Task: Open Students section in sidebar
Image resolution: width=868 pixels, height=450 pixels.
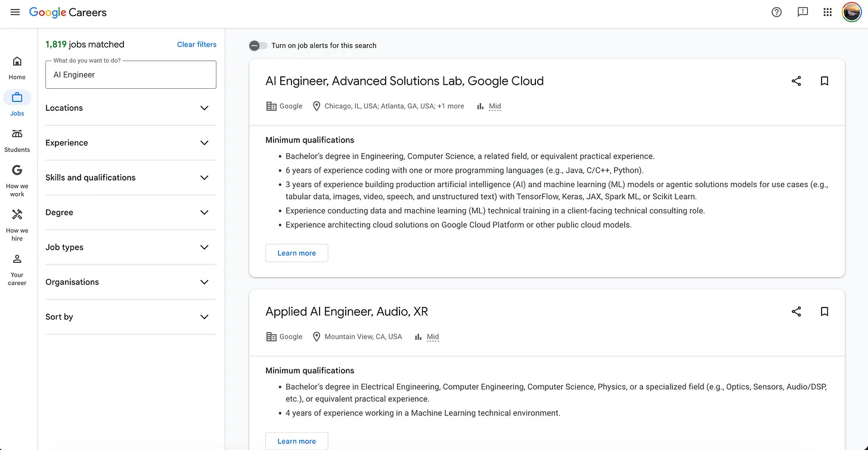Action: 17,141
